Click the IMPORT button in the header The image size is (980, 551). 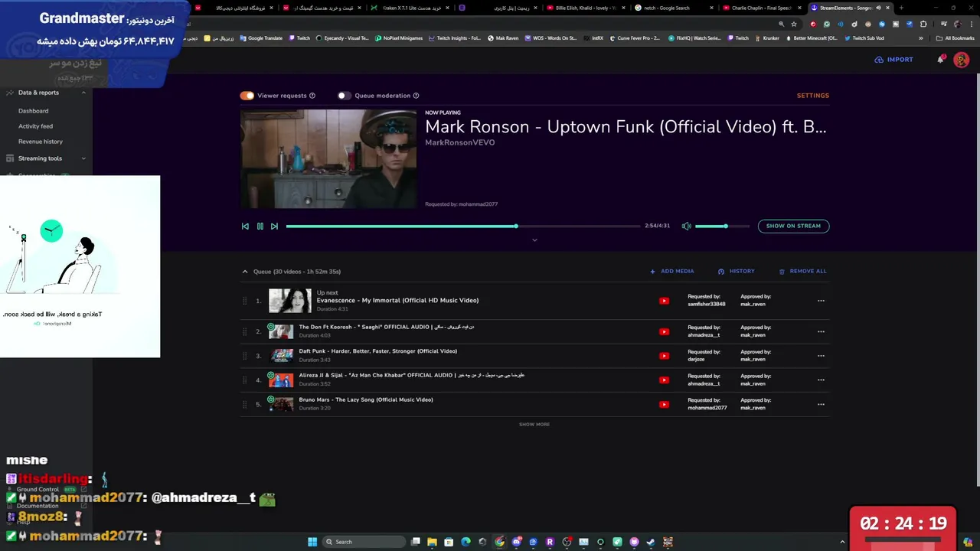(894, 60)
